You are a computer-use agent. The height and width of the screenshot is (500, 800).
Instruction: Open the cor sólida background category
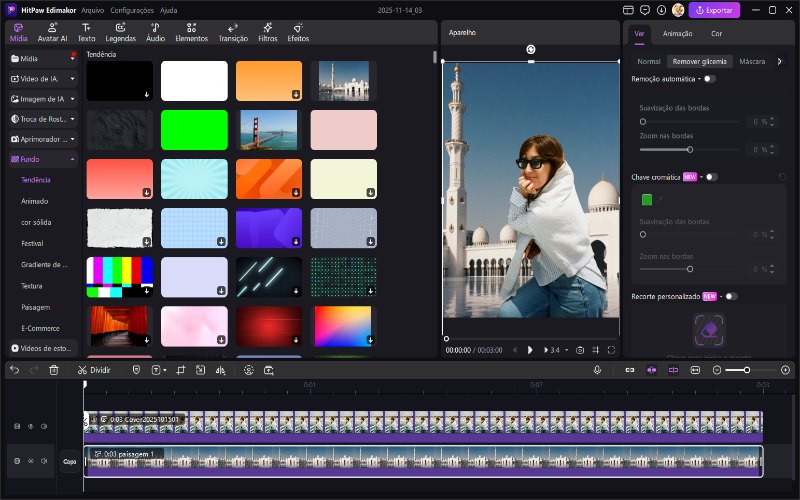[x=36, y=222]
